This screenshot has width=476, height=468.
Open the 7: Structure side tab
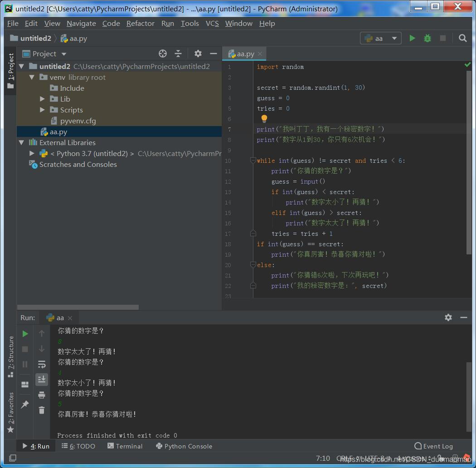pos(10,357)
